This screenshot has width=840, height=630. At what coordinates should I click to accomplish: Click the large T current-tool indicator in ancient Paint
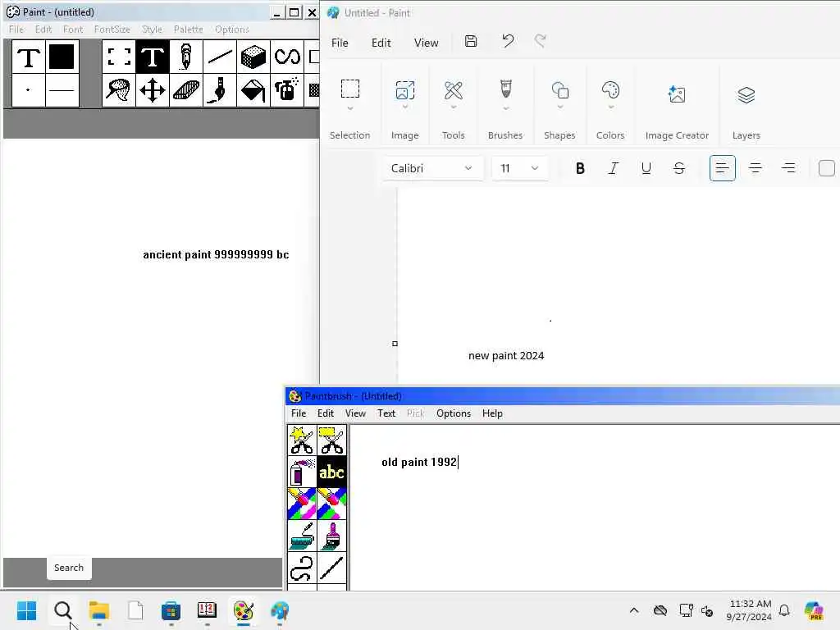pyautogui.click(x=29, y=57)
